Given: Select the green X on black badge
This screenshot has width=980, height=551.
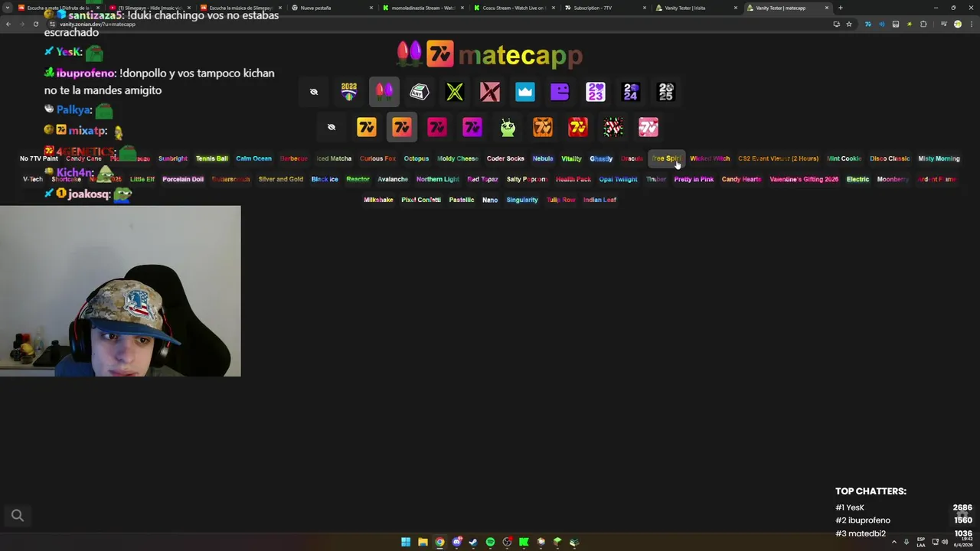Looking at the screenshot, I should coord(455,92).
